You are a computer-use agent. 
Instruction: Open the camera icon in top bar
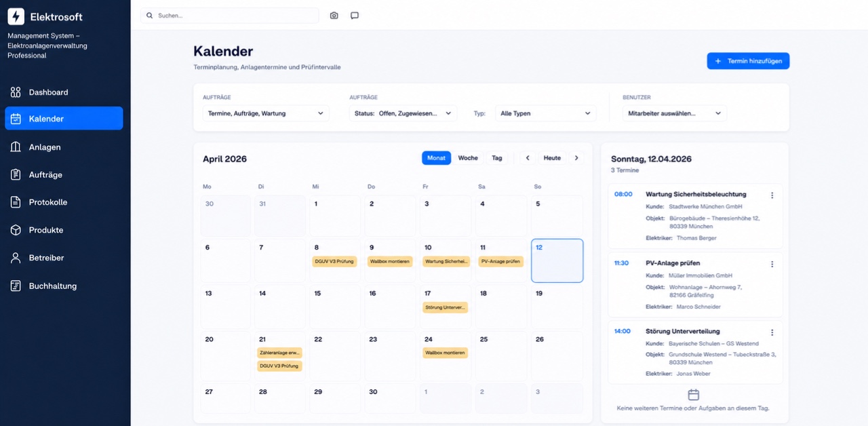click(x=334, y=16)
